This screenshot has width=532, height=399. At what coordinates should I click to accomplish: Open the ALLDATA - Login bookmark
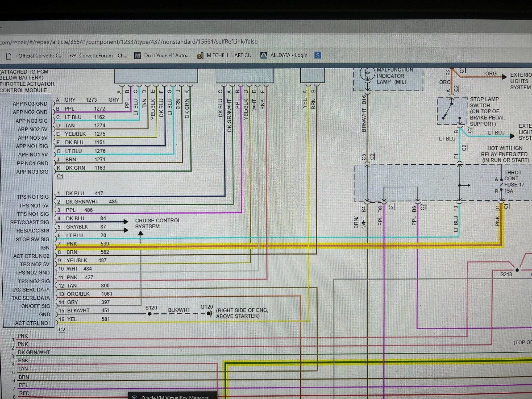289,55
